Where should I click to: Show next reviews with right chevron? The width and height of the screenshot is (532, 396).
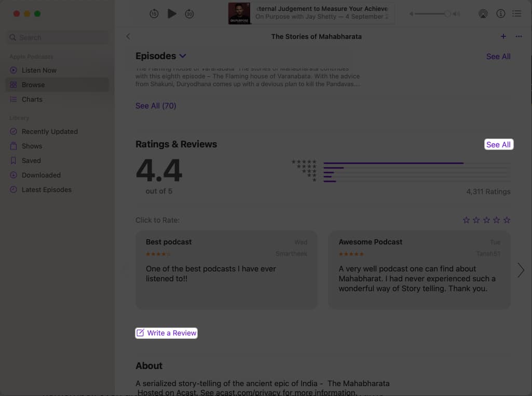tap(521, 270)
